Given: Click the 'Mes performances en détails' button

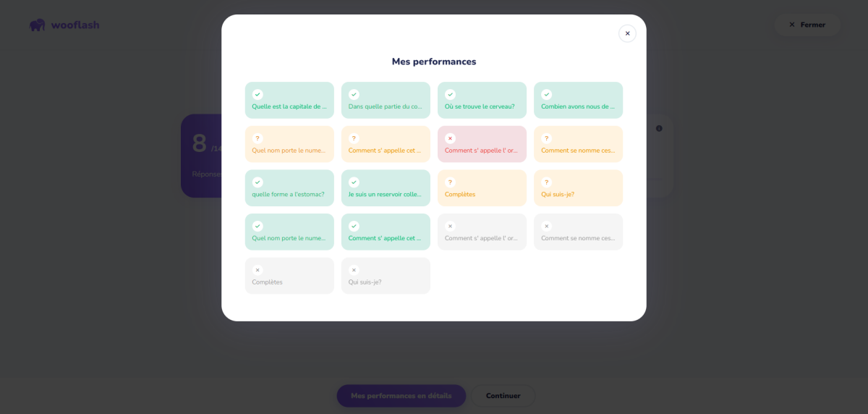Looking at the screenshot, I should [401, 396].
